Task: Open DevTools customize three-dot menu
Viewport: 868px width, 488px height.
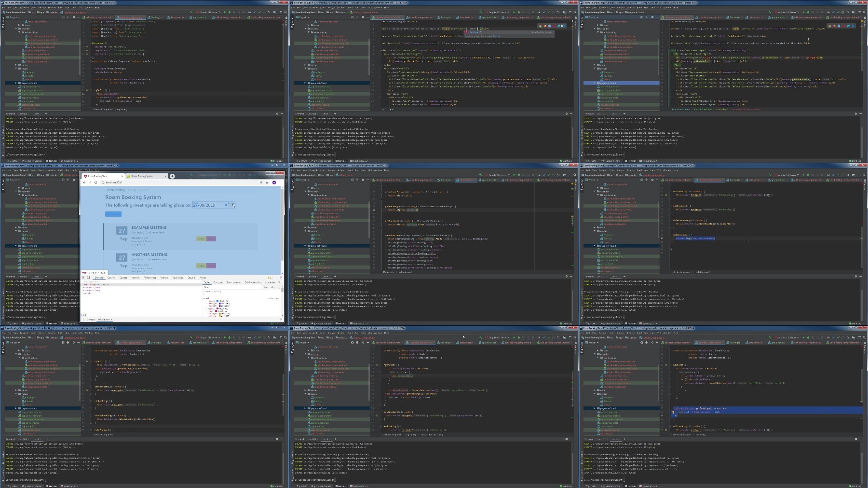Action: [276, 278]
